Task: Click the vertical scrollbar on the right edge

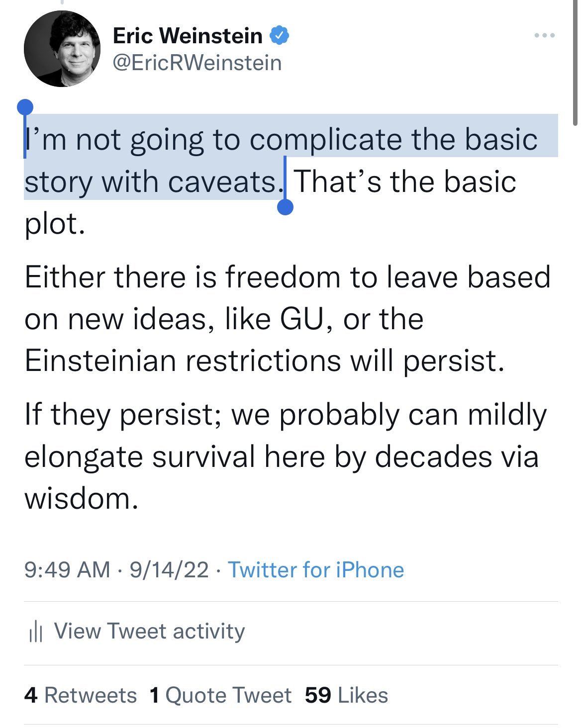Action: (575, 65)
